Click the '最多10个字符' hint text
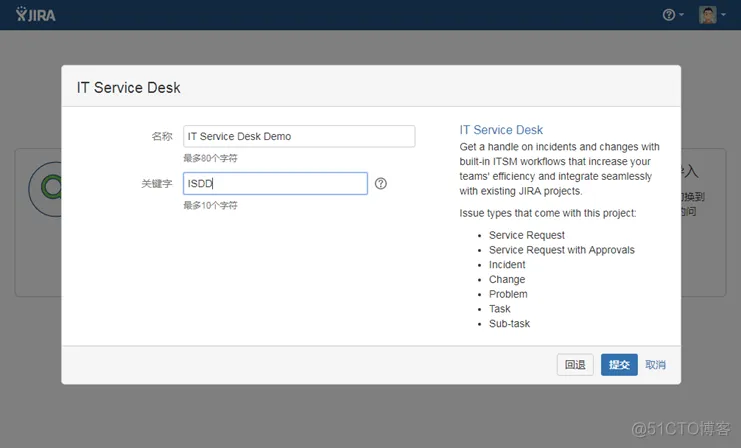This screenshot has height=448, width=741. (x=210, y=206)
